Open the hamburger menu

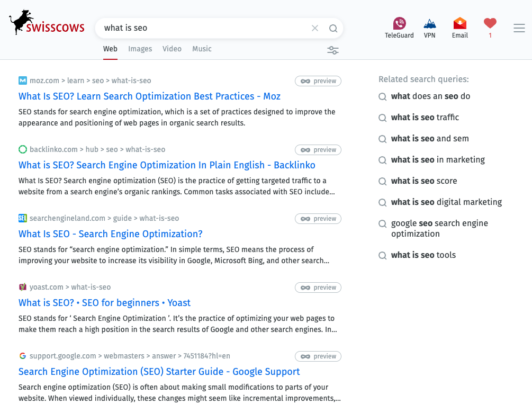(519, 28)
